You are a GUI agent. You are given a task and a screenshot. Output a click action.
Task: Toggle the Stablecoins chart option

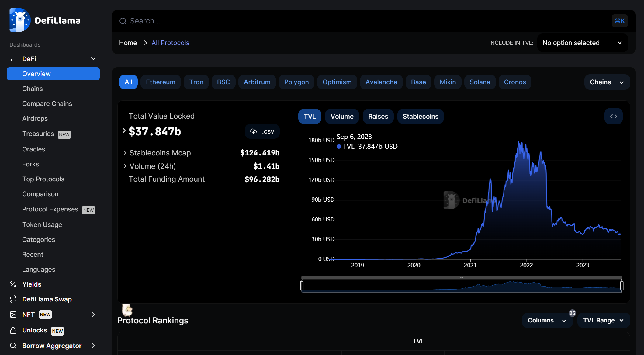point(420,117)
